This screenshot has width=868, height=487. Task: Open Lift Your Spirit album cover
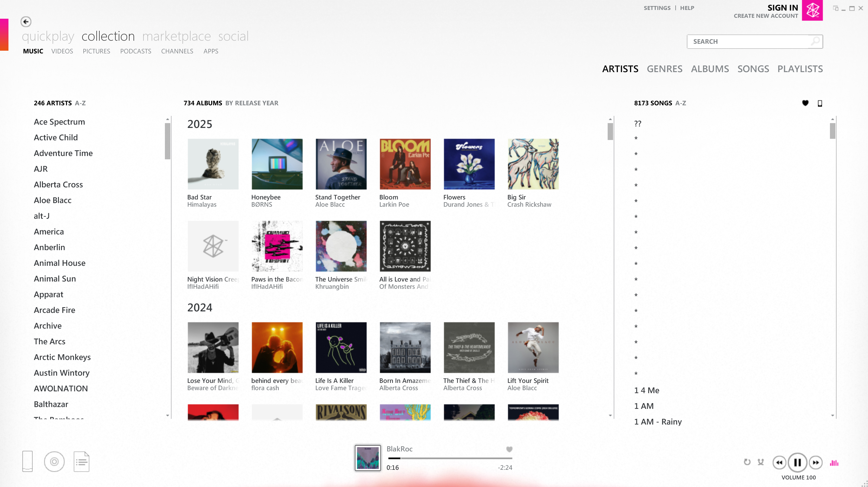click(x=533, y=347)
